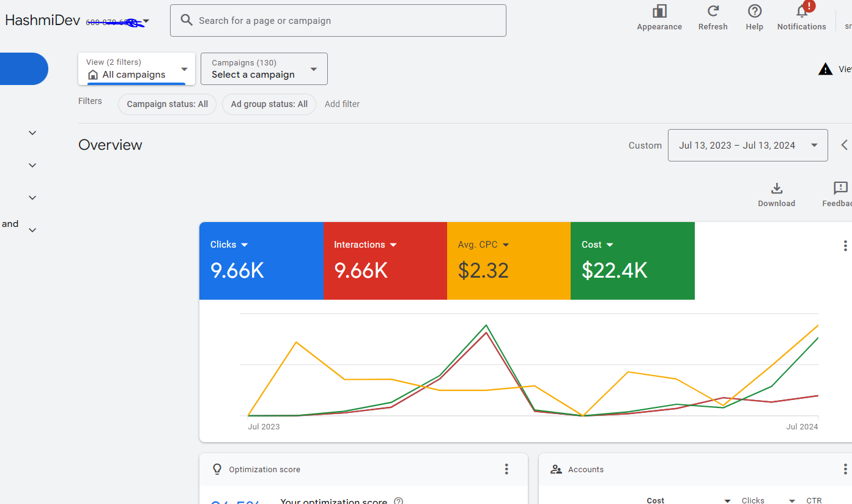The height and width of the screenshot is (504, 852).
Task: Click the $22.4K cost value
Action: click(614, 270)
